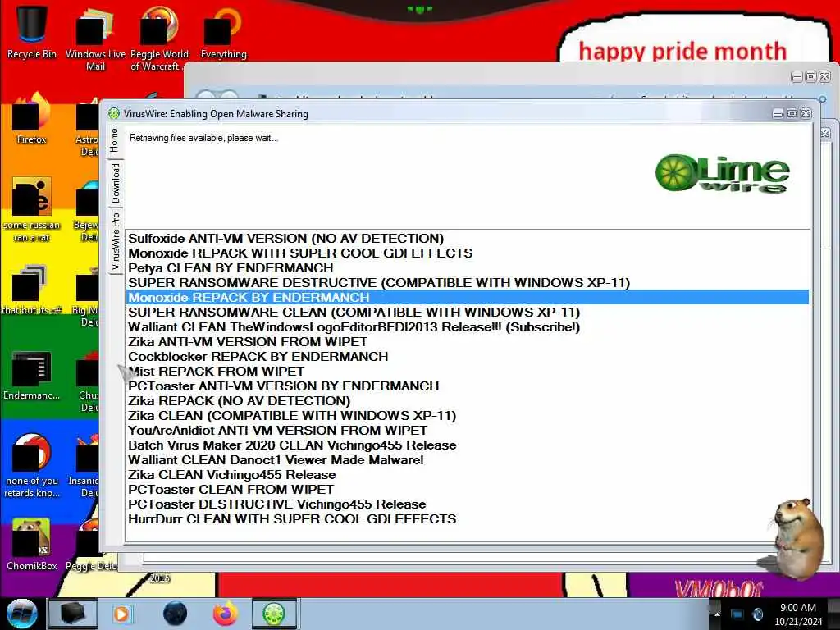Close the background window behind VirusWire
Image resolution: width=840 pixels, height=630 pixels.
click(x=825, y=76)
